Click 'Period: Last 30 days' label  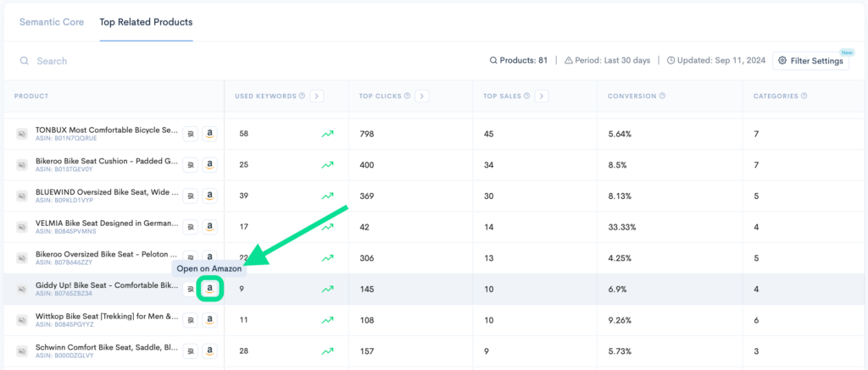coord(607,61)
